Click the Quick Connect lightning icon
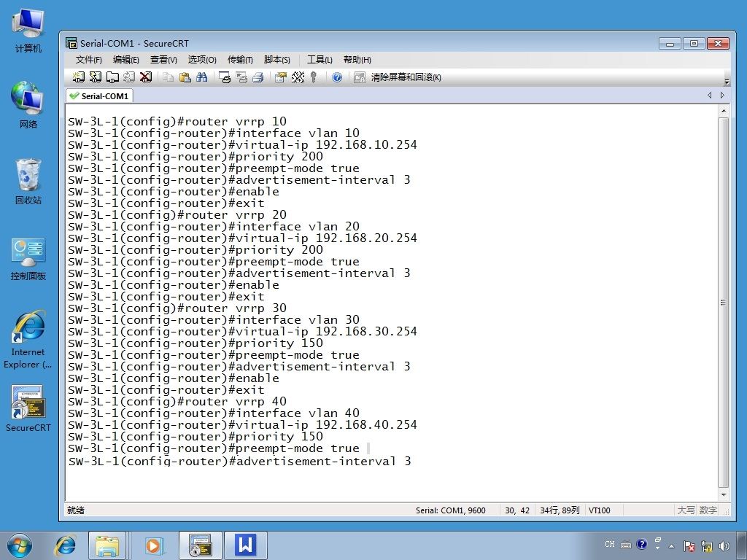747x560 pixels. pos(96,77)
